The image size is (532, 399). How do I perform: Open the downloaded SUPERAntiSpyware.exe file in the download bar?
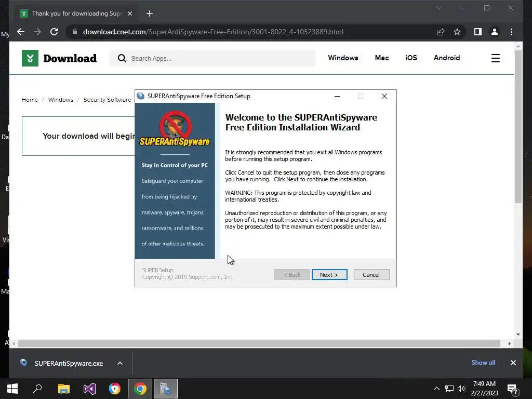click(69, 363)
